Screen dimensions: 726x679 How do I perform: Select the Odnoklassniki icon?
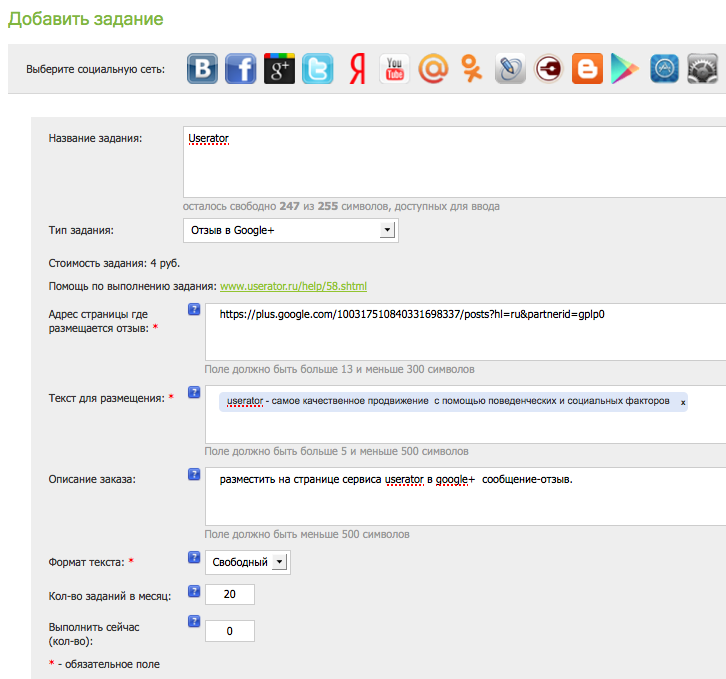point(471,69)
